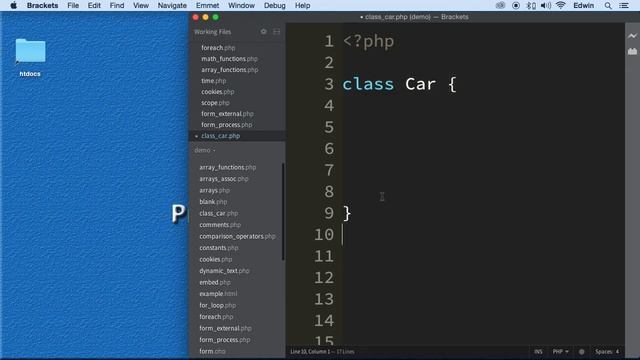The width and height of the screenshot is (640, 360).
Task: Click the Wi-Fi status icon
Action: (x=560, y=5)
